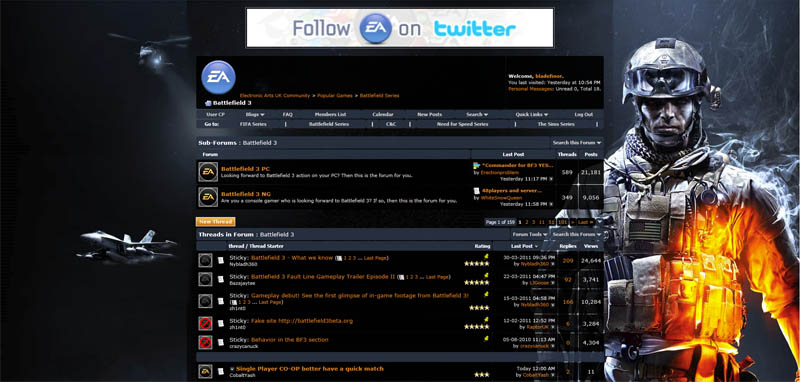Open Last Page link of 'What we know' thread
This screenshot has height=382, width=800.
click(x=375, y=258)
